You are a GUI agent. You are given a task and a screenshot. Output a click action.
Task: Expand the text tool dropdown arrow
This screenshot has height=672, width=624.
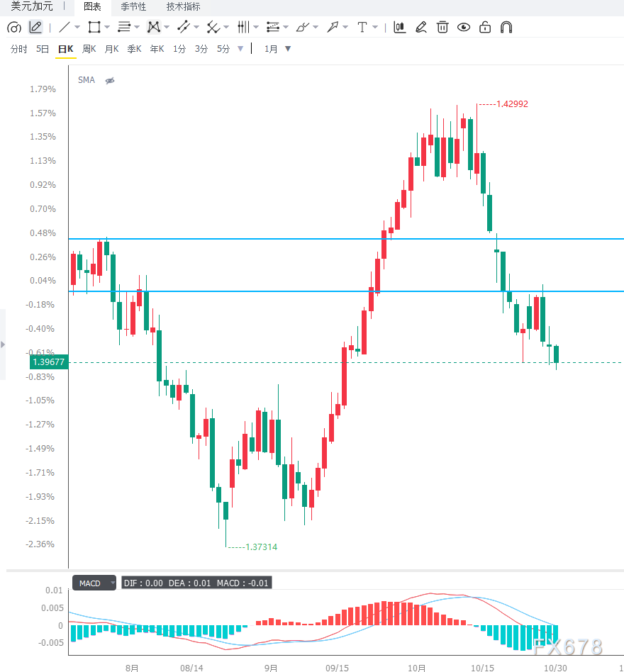click(375, 28)
